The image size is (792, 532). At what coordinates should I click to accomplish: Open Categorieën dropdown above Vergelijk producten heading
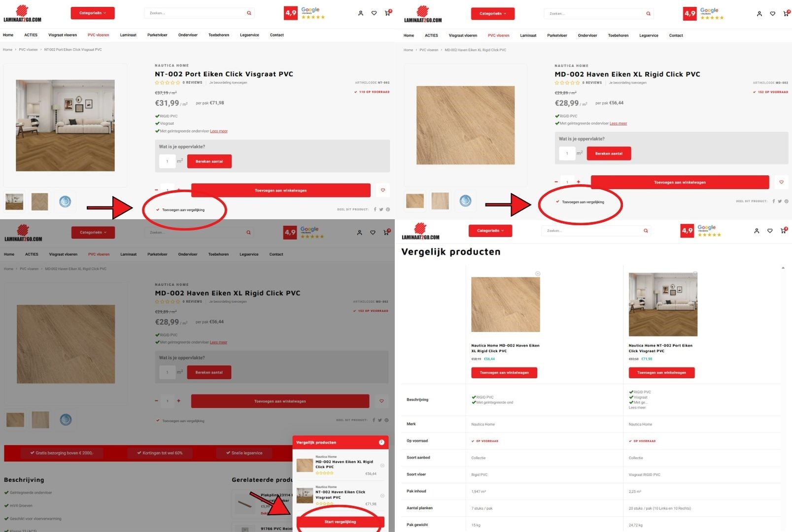coord(490,231)
